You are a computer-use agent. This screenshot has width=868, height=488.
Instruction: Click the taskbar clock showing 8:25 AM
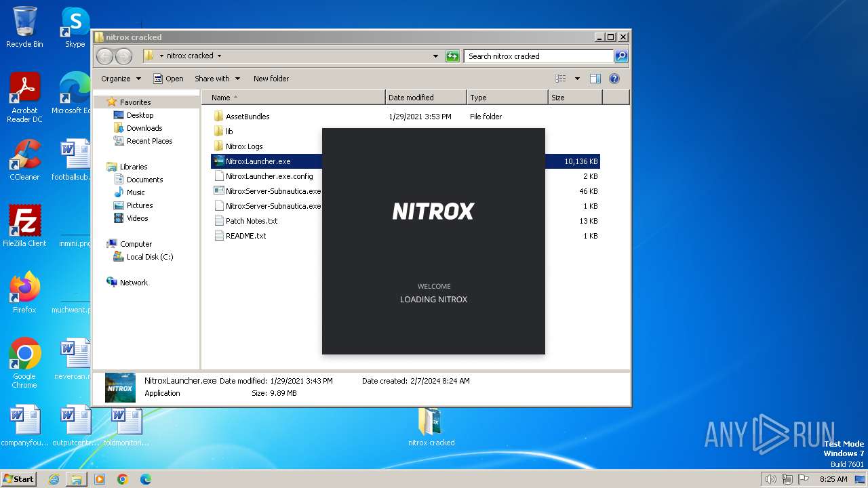pyautogui.click(x=833, y=479)
